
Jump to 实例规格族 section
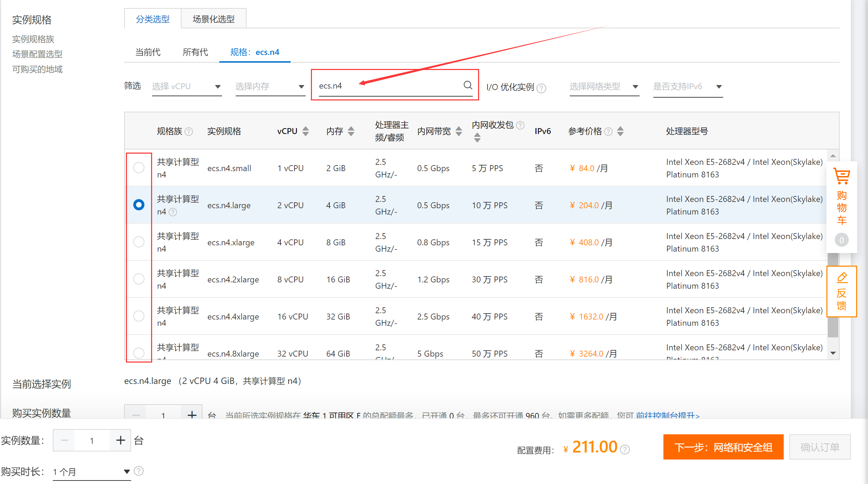pos(33,39)
